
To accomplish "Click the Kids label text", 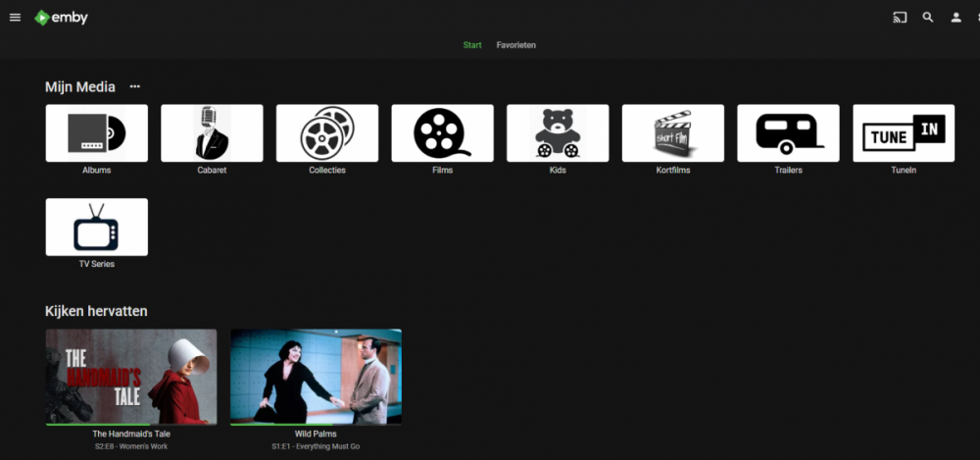I will [558, 171].
